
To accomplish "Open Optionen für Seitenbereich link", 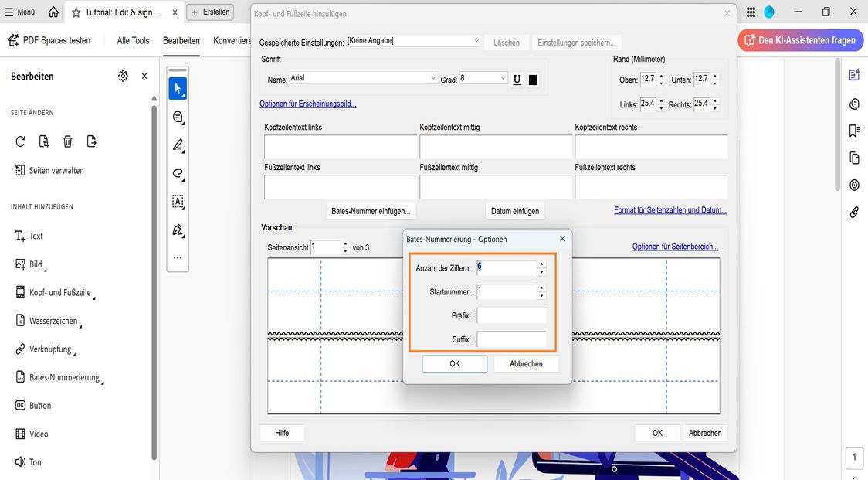I will pos(676,247).
